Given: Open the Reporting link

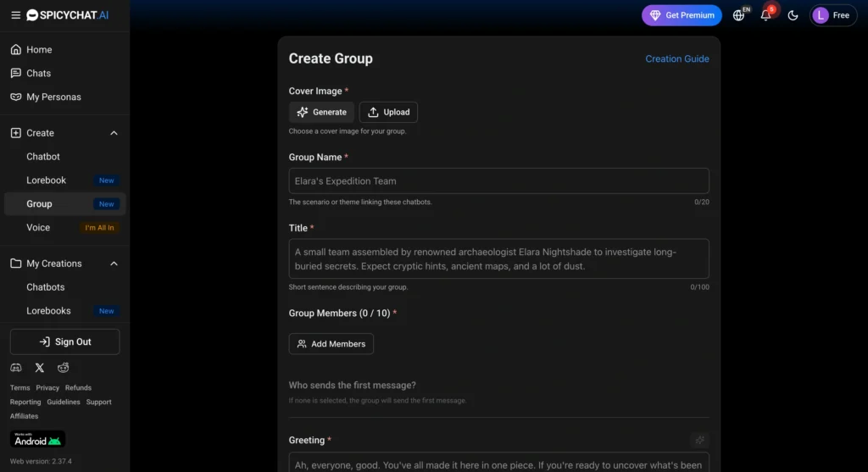Looking at the screenshot, I should pos(25,403).
